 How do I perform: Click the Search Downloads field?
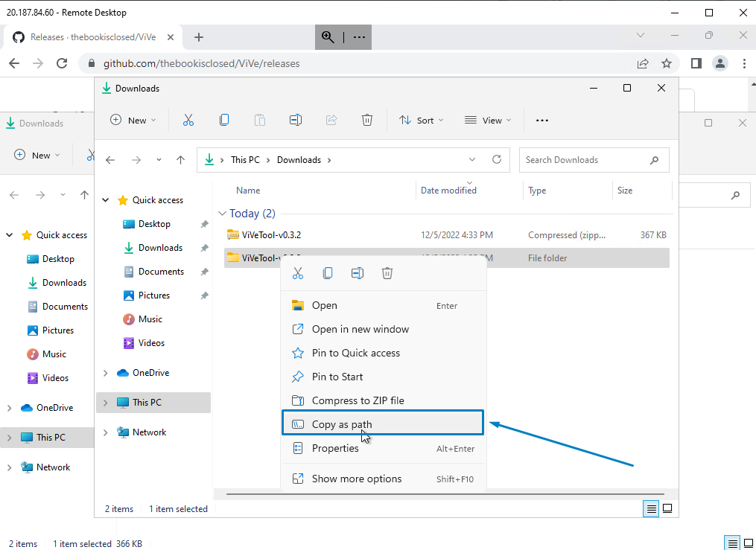point(594,160)
